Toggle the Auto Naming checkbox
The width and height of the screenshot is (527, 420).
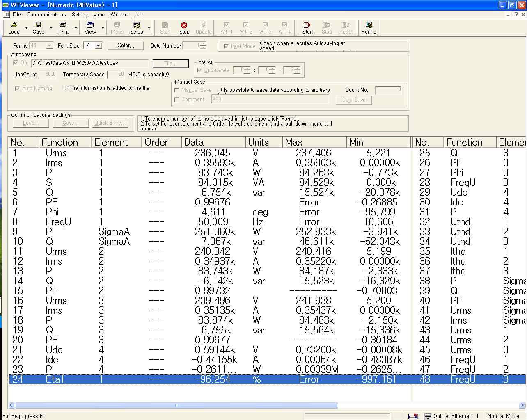pyautogui.click(x=17, y=88)
